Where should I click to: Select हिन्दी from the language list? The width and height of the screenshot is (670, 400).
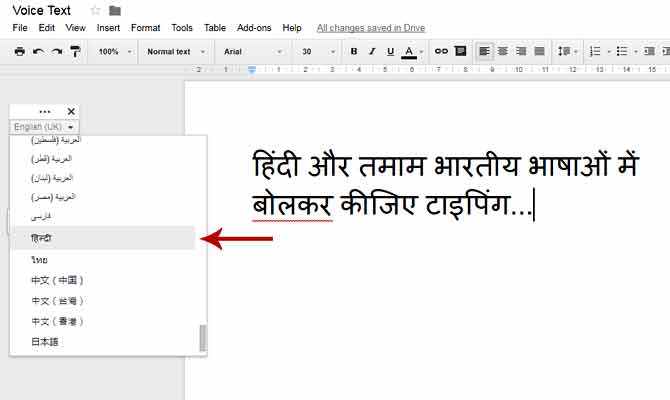[102, 238]
